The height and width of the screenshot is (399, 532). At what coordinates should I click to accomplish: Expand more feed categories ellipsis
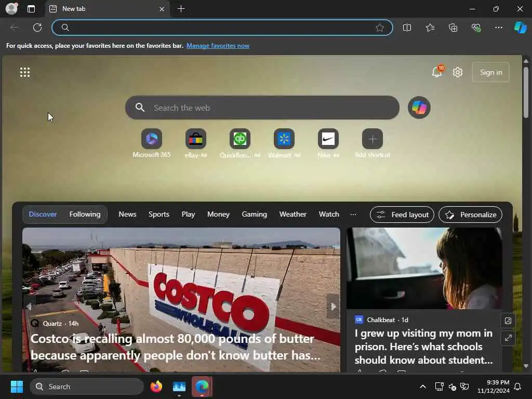(353, 215)
